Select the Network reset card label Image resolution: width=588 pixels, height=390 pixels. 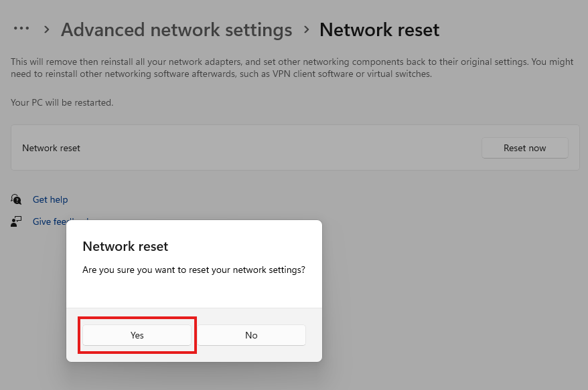(51, 148)
